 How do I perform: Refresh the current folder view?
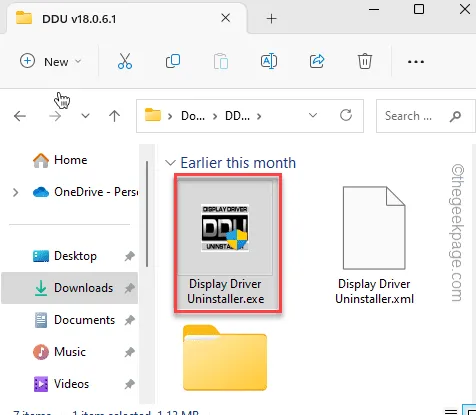[346, 115]
